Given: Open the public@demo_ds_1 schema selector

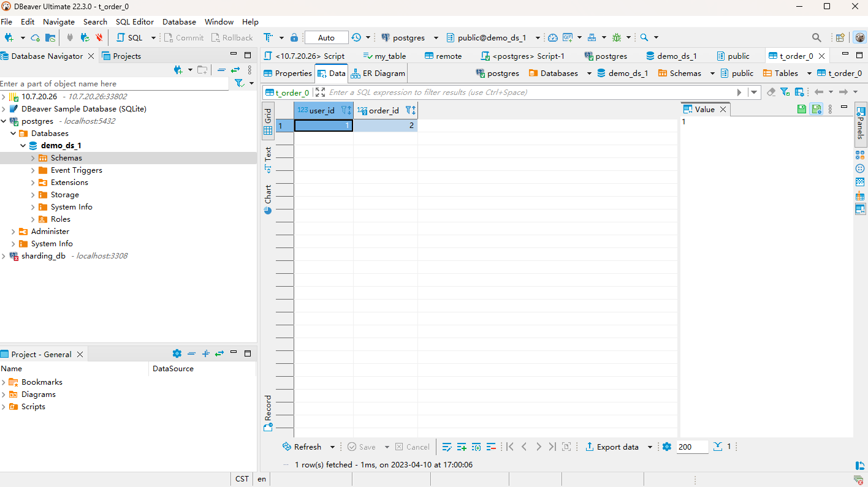Looking at the screenshot, I should coord(493,37).
